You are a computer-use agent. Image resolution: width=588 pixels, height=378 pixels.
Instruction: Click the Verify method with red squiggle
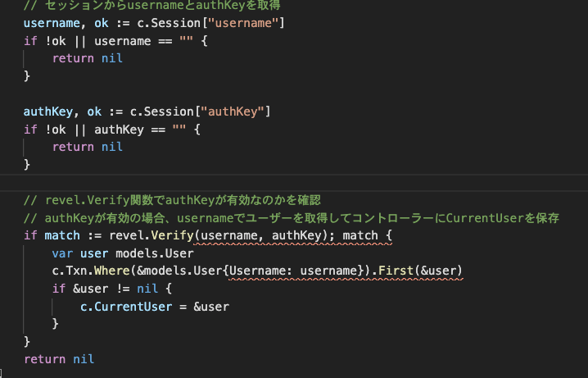click(x=174, y=235)
